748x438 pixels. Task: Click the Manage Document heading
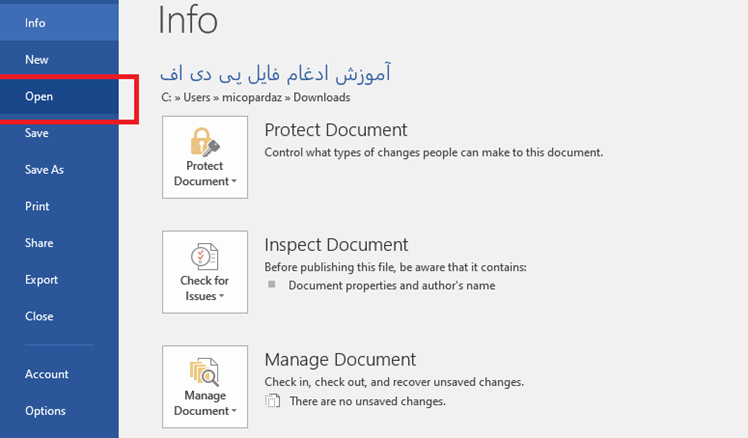pyautogui.click(x=340, y=359)
